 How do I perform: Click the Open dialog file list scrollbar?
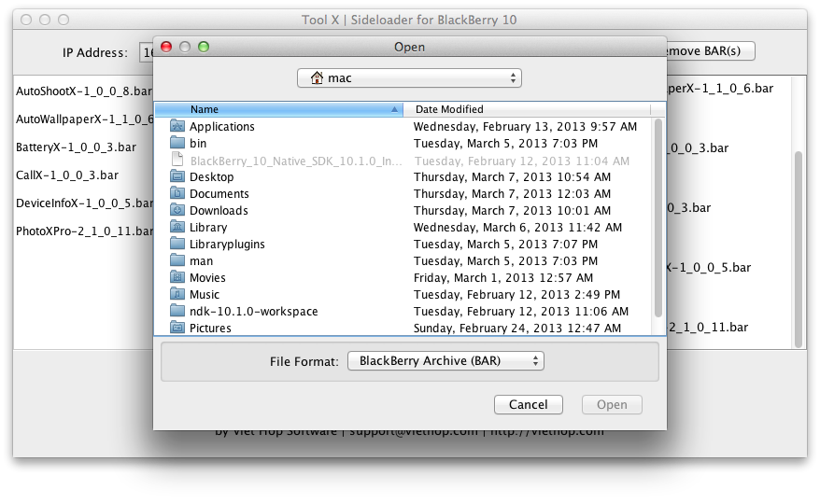click(657, 218)
